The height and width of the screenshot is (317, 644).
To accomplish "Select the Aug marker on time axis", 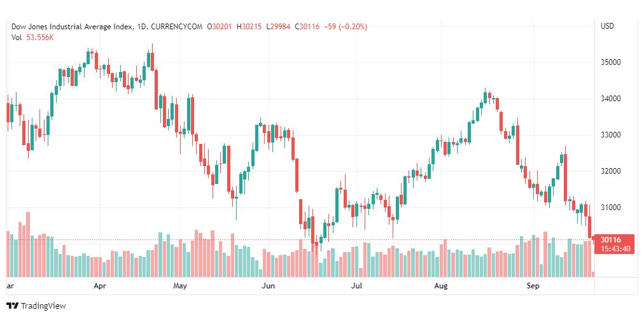I will (x=441, y=285).
